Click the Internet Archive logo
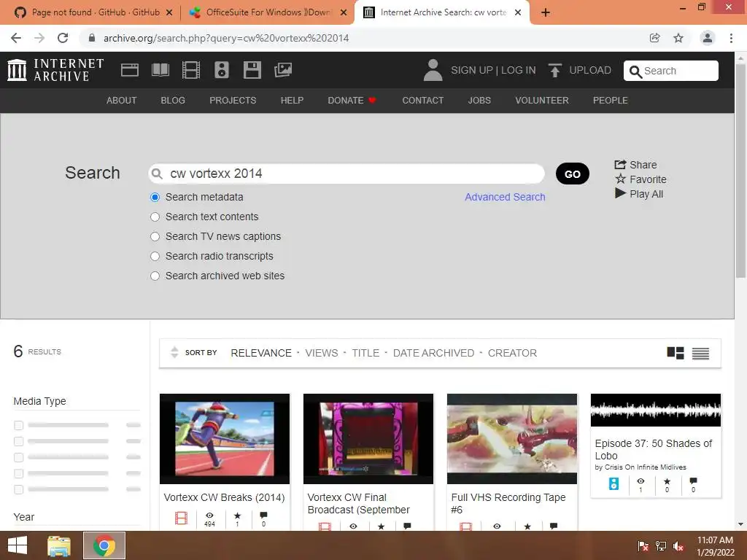Viewport: 747px width, 560px height. pos(55,70)
